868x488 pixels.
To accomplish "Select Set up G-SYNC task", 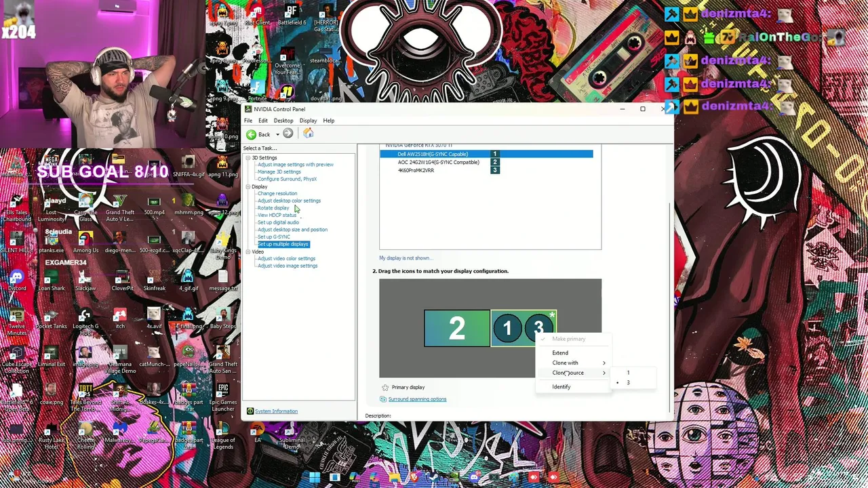I will coord(273,237).
